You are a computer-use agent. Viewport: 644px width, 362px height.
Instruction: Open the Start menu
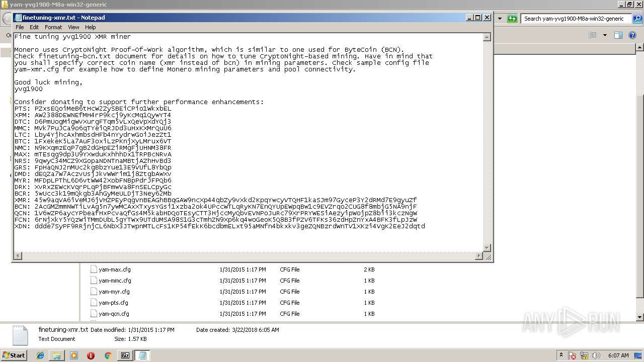[x=14, y=355]
